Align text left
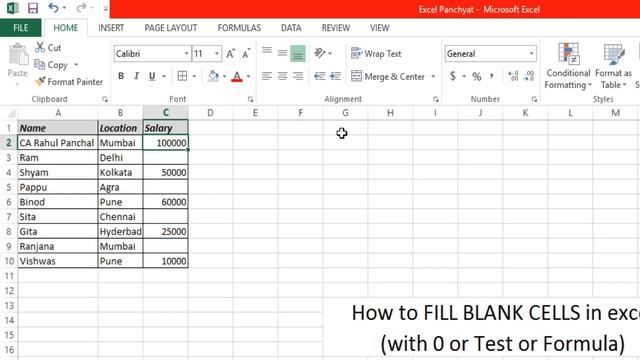 click(x=267, y=76)
